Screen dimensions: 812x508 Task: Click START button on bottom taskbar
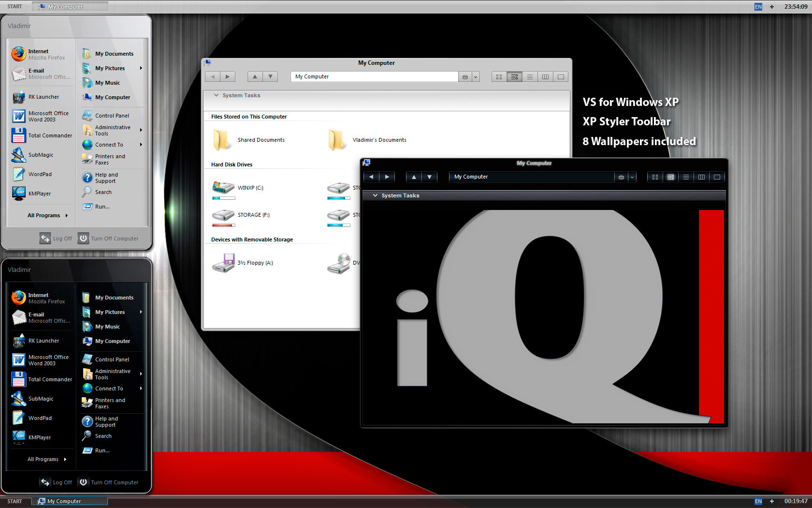[x=14, y=501]
